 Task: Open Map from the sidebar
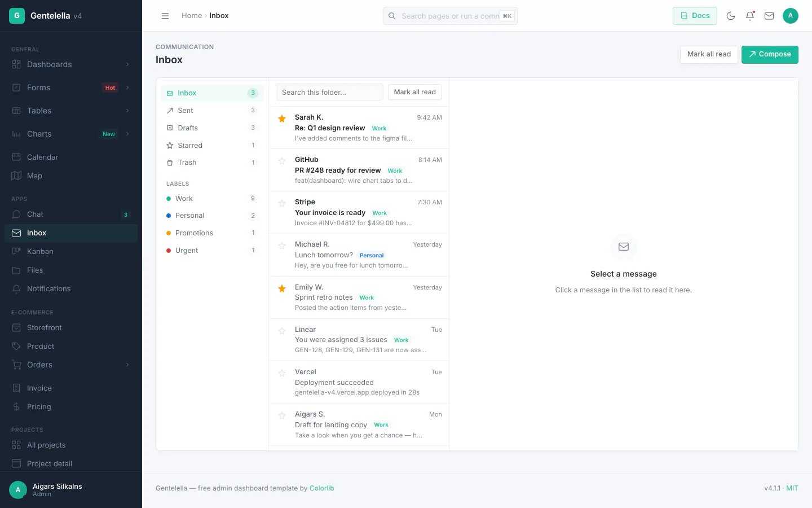point(71,176)
